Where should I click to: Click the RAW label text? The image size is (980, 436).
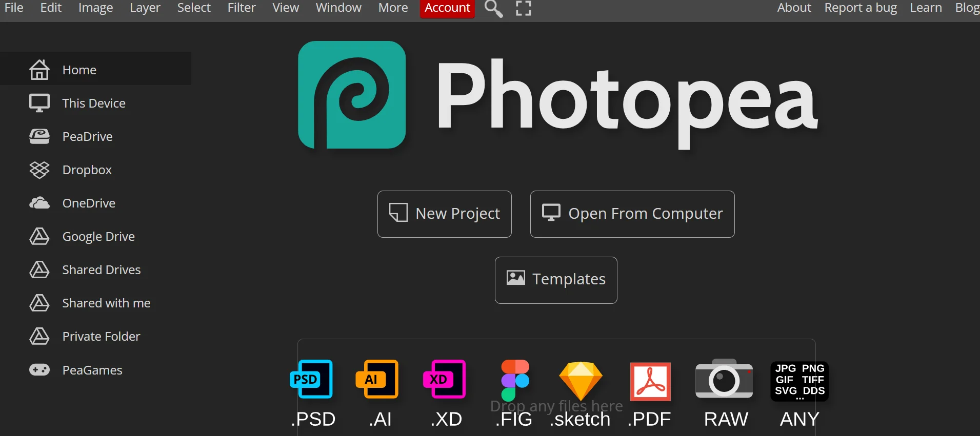[726, 419]
